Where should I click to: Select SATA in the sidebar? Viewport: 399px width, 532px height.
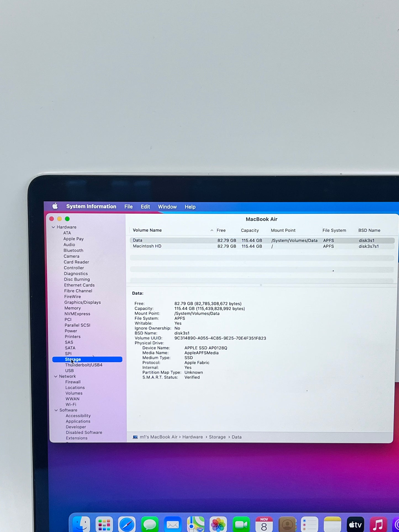(x=70, y=348)
